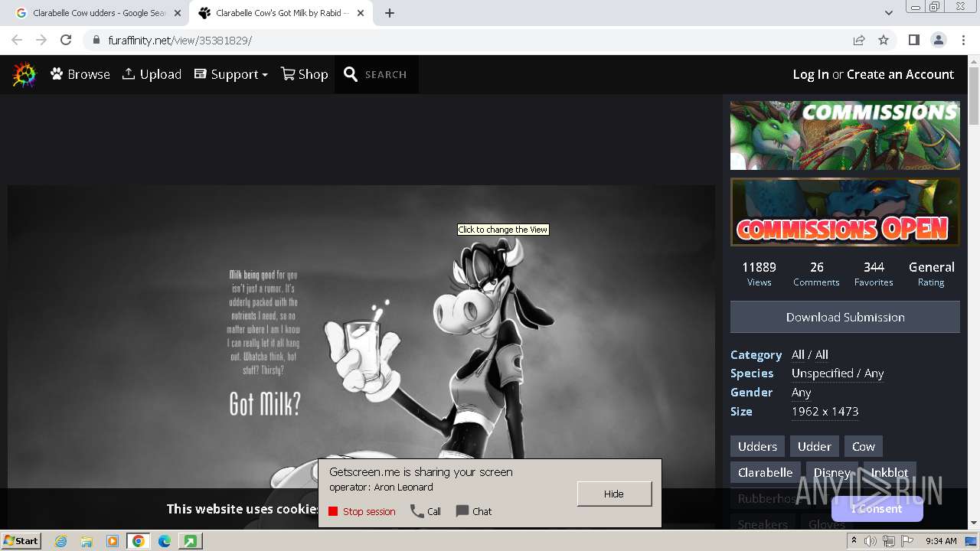Click the Cow tag

(x=864, y=446)
